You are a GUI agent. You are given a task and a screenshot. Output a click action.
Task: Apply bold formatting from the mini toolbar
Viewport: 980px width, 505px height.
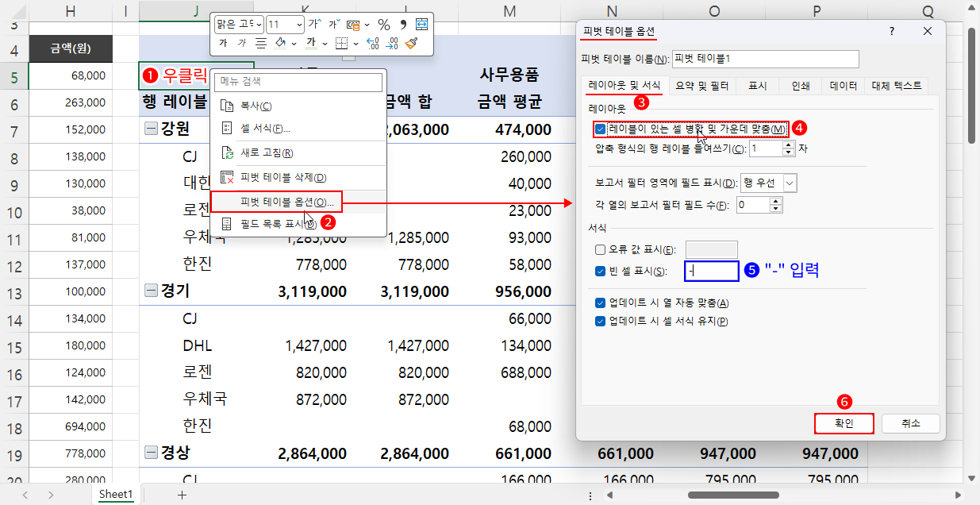(224, 43)
